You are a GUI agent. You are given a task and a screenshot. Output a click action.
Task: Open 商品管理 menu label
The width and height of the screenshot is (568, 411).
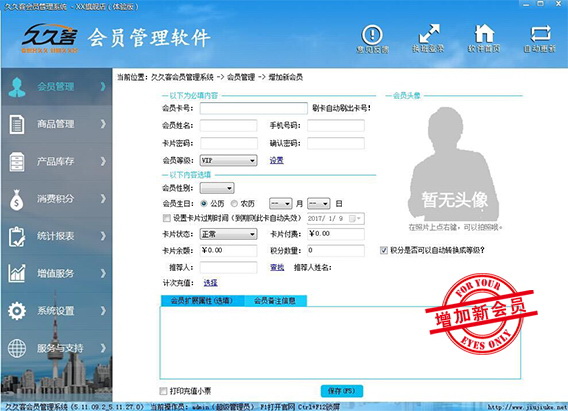pyautogui.click(x=55, y=124)
